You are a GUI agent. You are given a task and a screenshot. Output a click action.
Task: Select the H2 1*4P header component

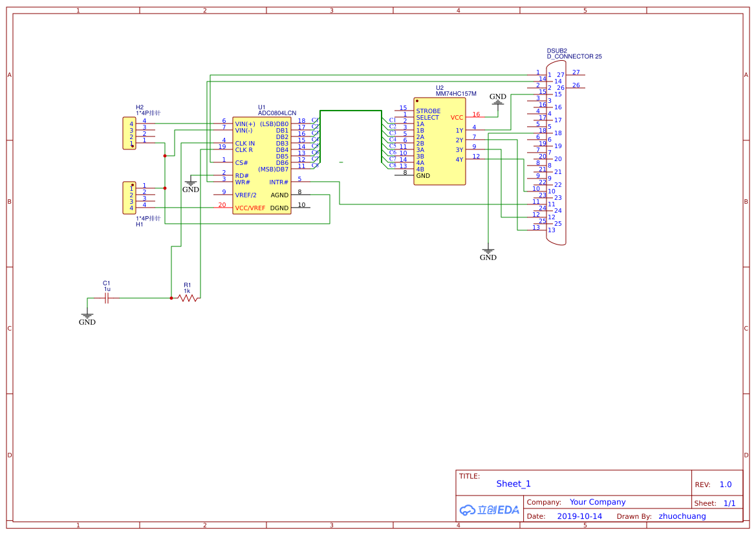point(129,133)
